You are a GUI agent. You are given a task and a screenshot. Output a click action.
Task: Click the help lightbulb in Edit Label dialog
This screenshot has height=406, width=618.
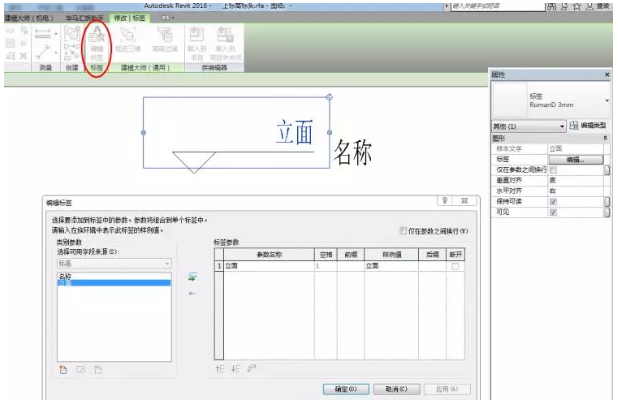coord(445,201)
